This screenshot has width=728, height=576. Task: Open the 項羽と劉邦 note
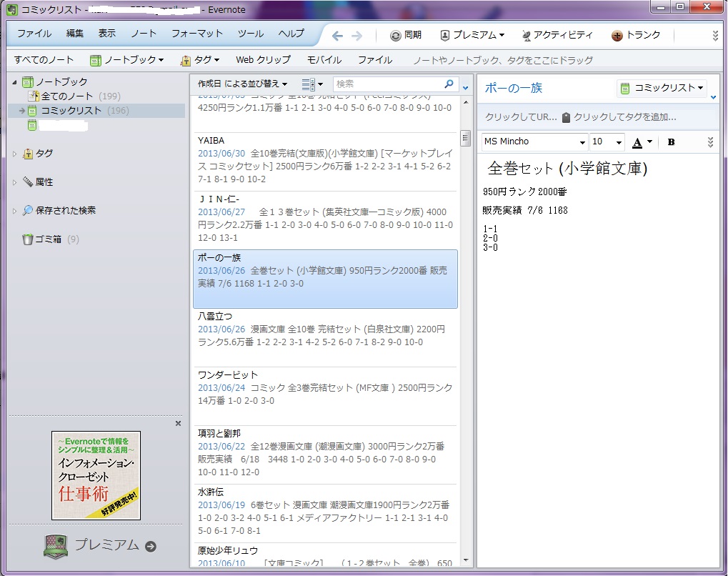(x=325, y=455)
